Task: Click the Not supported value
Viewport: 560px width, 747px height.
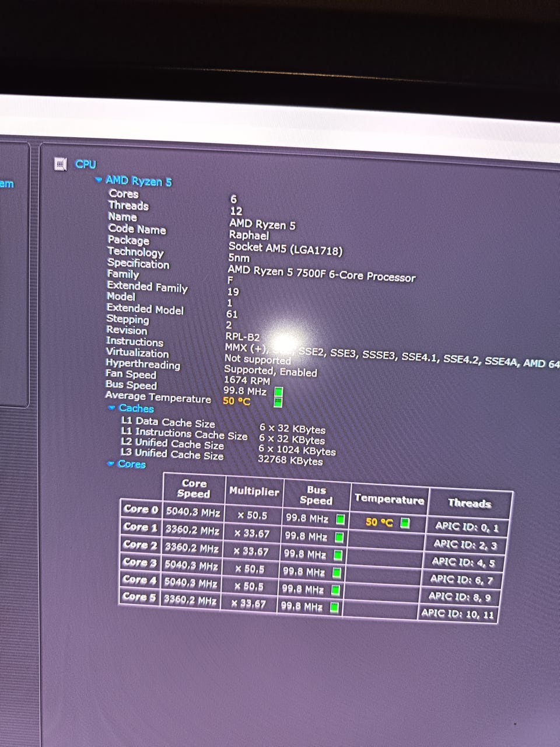Action: 258,359
